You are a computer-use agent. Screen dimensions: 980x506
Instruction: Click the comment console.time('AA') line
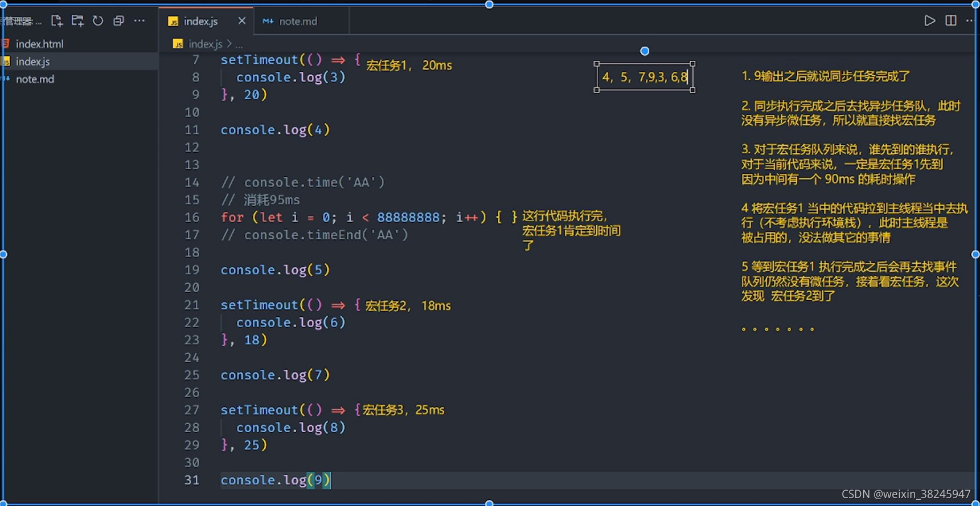303,182
